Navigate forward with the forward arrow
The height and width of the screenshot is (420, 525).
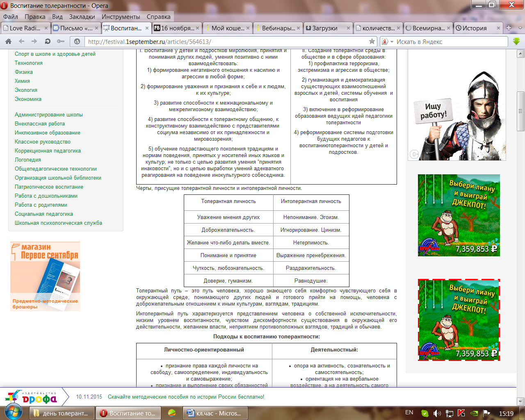[x=34, y=41]
